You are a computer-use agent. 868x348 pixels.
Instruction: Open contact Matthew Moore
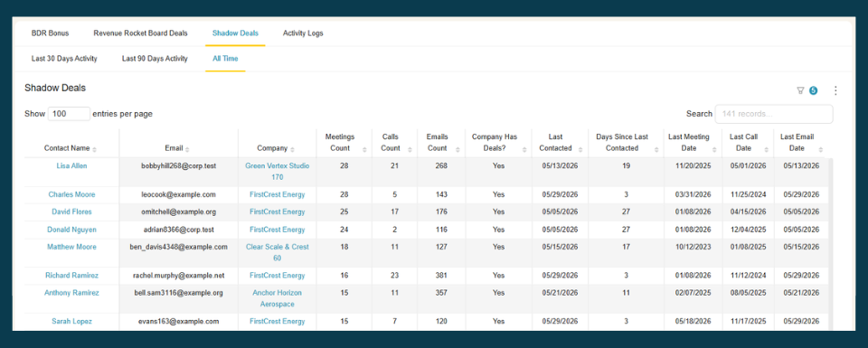pyautogui.click(x=71, y=247)
